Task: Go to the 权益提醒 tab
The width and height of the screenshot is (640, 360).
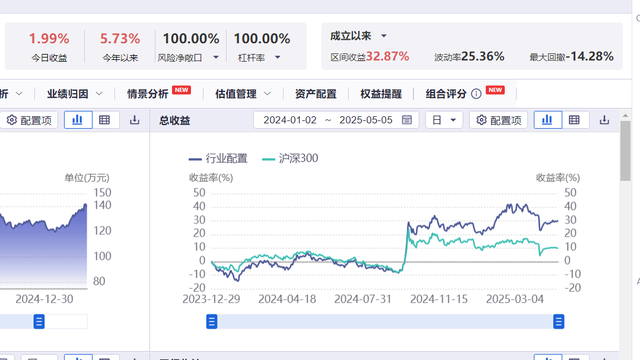Action: pos(381,94)
